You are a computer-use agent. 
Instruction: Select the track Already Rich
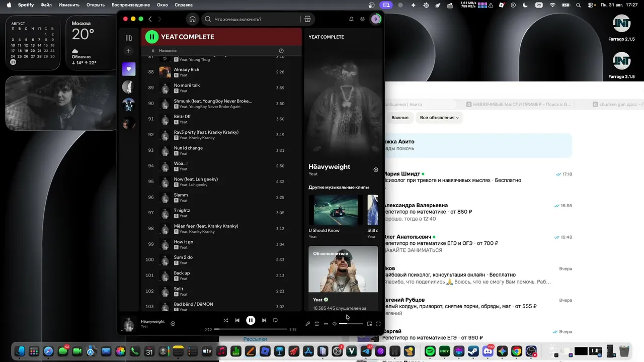(187, 69)
